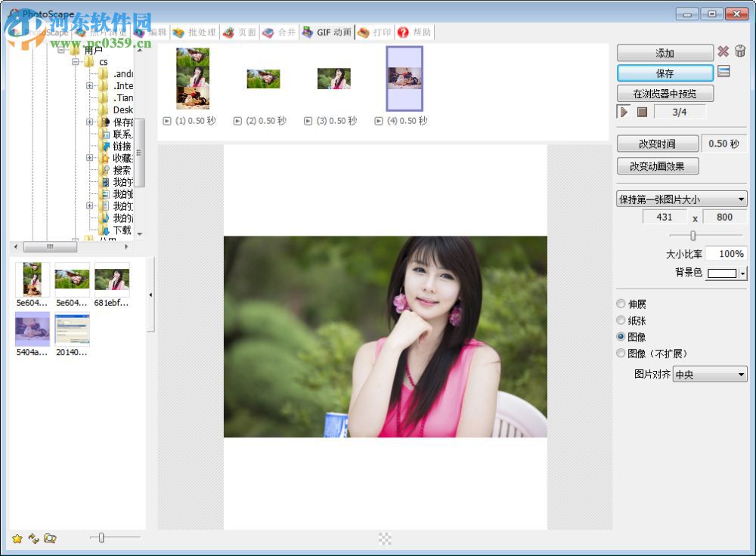Click the red X remove-all frames icon

tap(723, 51)
